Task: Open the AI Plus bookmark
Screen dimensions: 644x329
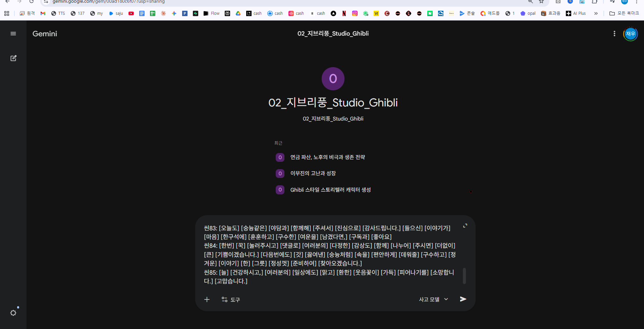Action: click(576, 13)
